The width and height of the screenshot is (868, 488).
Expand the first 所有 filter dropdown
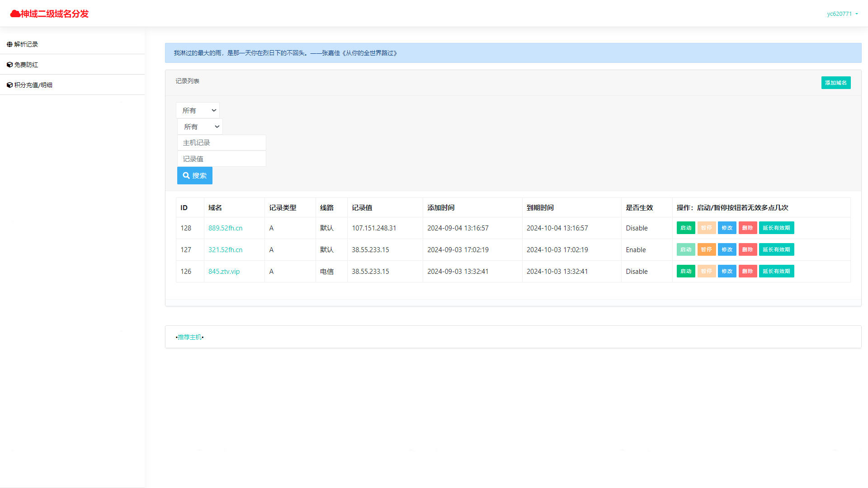click(198, 110)
